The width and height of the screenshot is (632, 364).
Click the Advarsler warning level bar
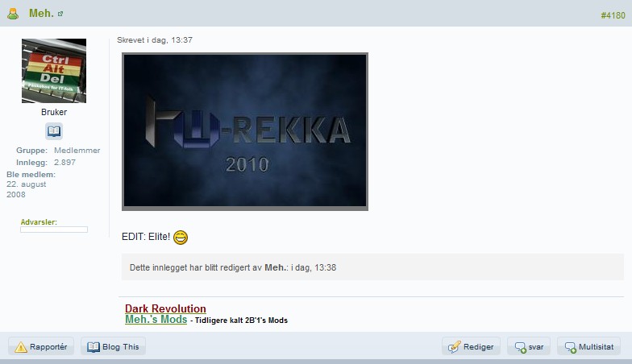(x=54, y=230)
